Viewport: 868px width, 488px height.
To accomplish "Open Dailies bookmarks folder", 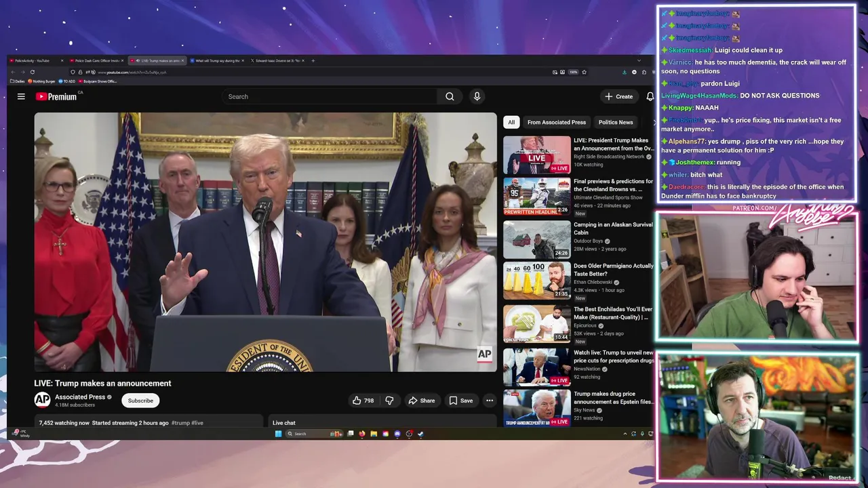I will [18, 81].
